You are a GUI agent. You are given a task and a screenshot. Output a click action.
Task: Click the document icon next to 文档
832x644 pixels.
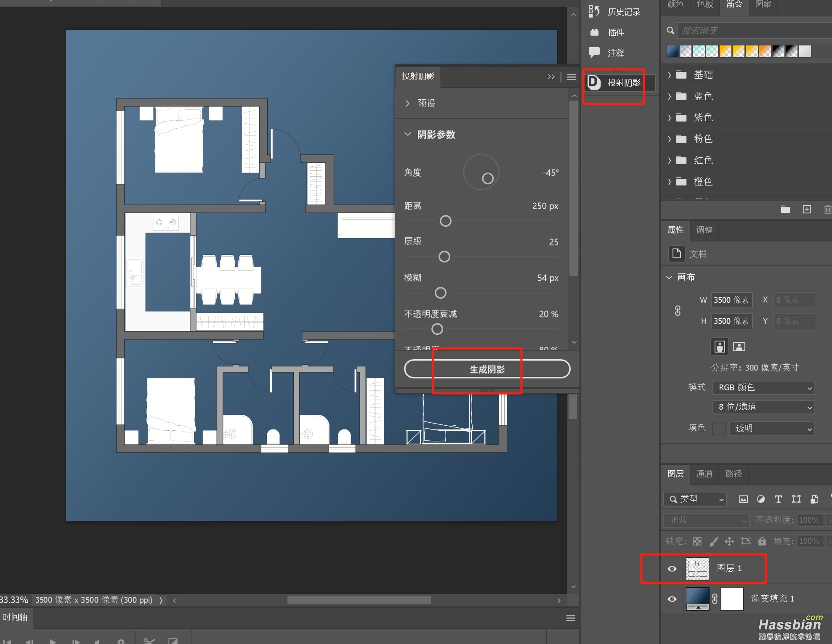(677, 254)
